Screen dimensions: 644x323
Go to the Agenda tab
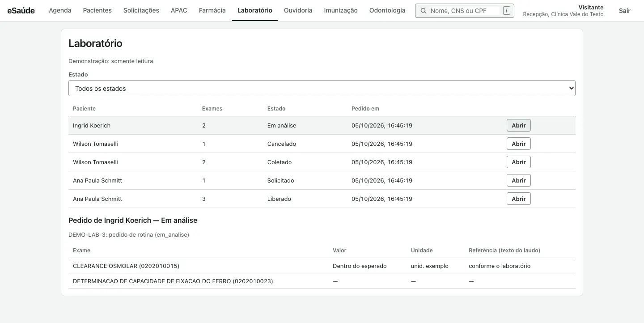tap(60, 10)
